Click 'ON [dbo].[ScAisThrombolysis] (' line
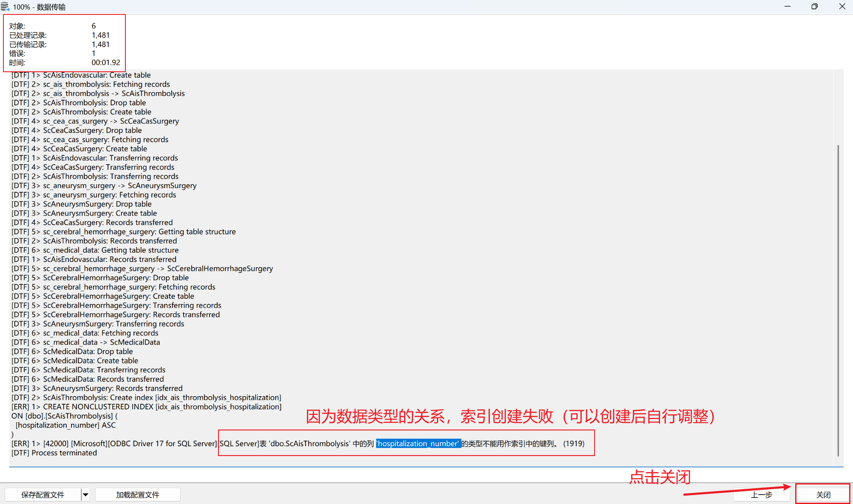Image resolution: width=853 pixels, height=504 pixels. [x=65, y=416]
